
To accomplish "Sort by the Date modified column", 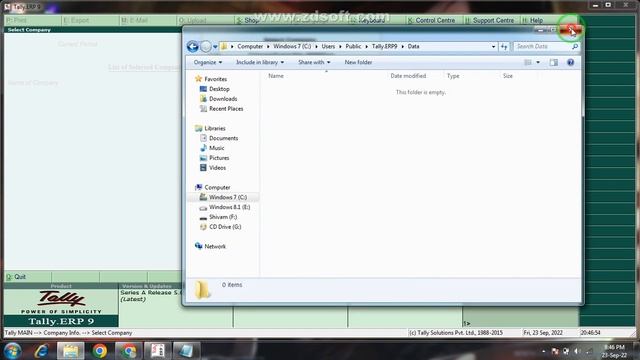I will point(408,76).
